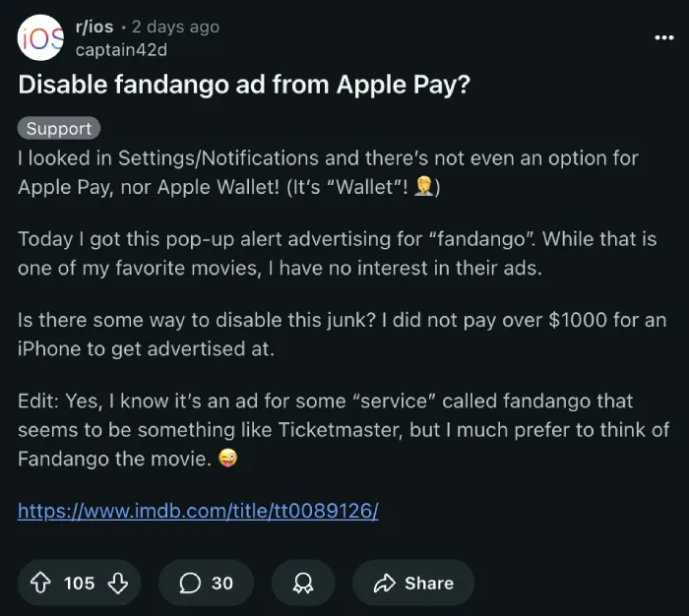Viewport: 689px width, 616px height.
Task: Open the comments bubble icon
Action: [190, 584]
